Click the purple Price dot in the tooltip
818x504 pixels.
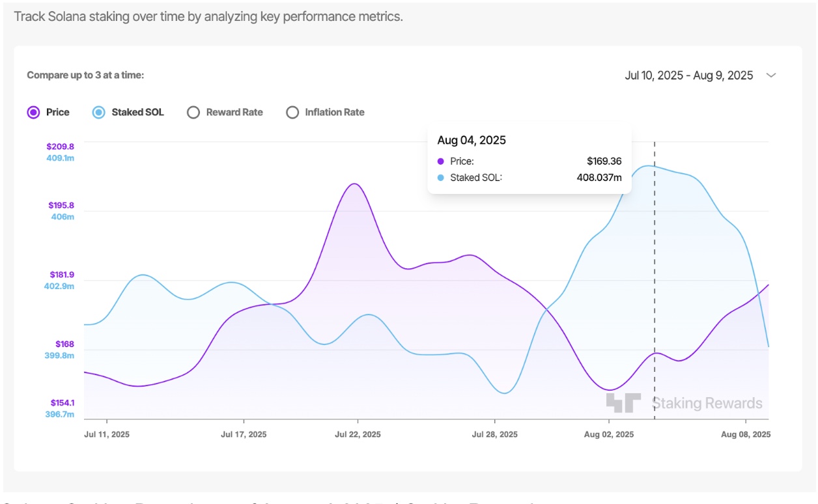[x=440, y=160]
